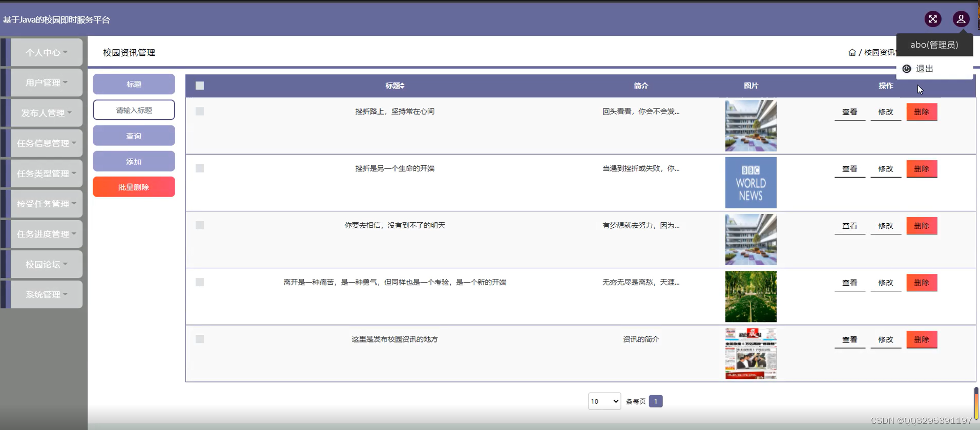Expand the 发布人管理 sidebar menu

pyautogui.click(x=47, y=113)
